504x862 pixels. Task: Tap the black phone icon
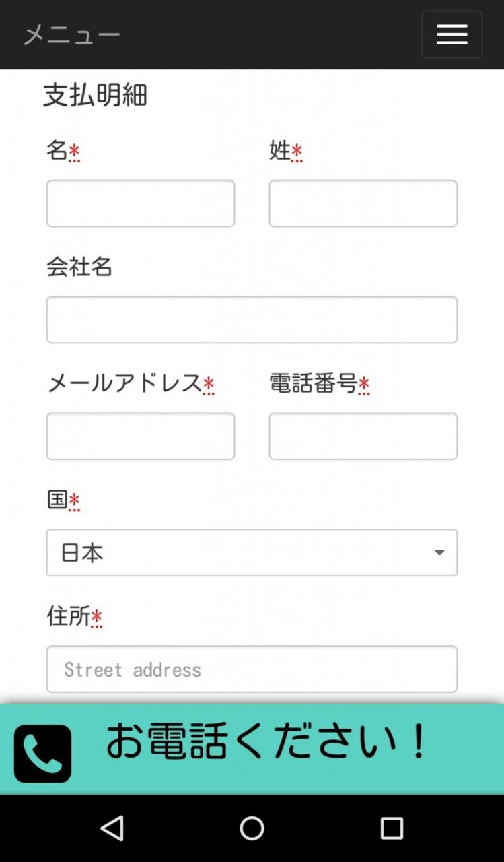point(42,754)
